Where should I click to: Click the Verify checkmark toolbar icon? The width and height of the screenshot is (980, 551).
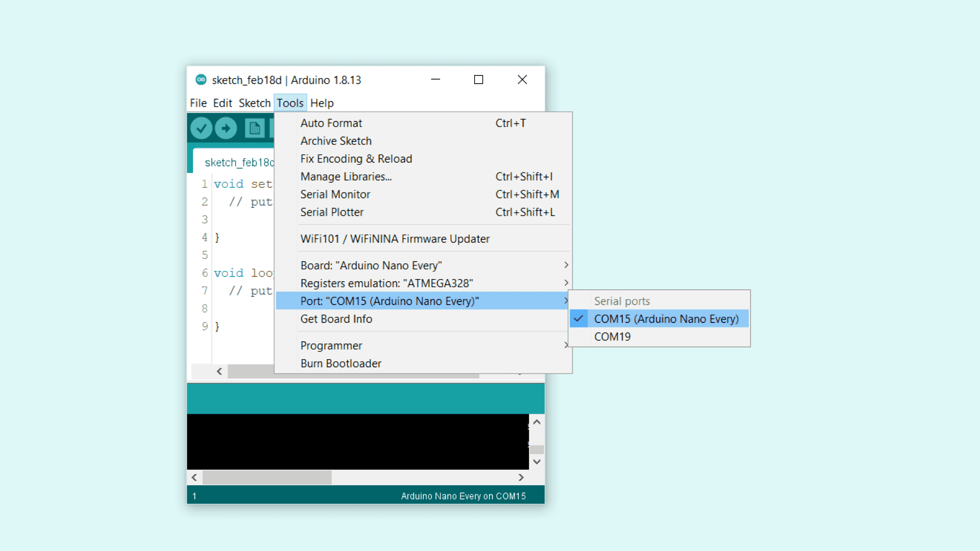201,128
